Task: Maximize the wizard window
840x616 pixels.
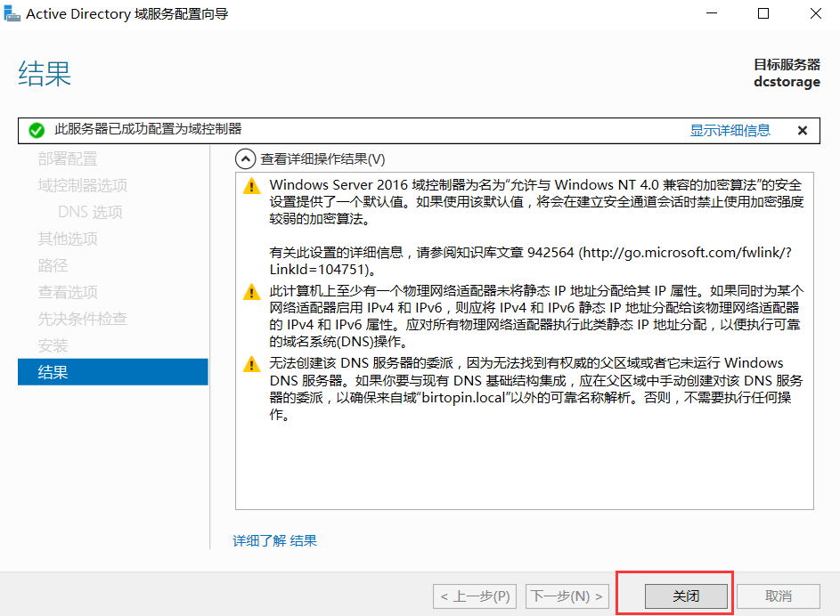Action: tap(763, 13)
